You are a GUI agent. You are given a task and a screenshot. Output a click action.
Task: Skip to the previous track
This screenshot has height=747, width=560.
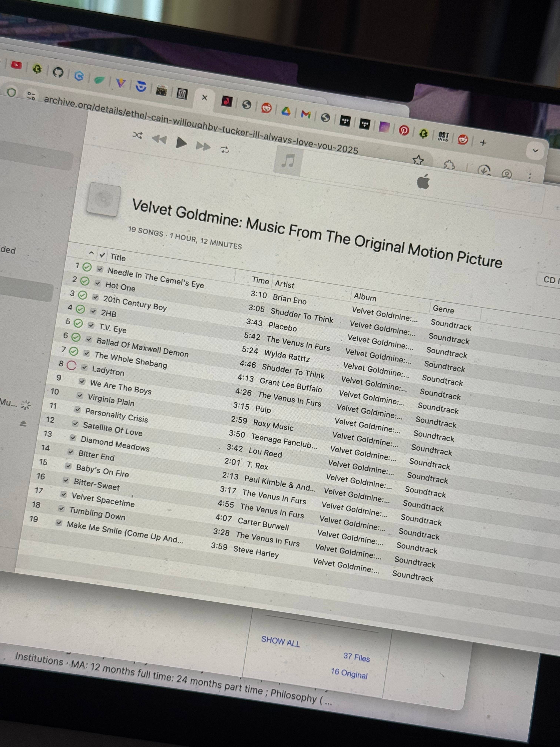pyautogui.click(x=159, y=139)
